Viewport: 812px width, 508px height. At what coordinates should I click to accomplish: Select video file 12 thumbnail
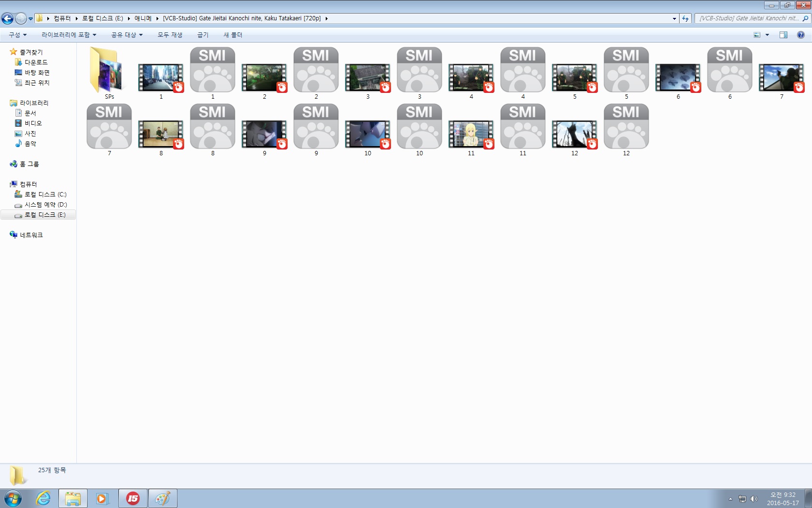[x=575, y=134]
